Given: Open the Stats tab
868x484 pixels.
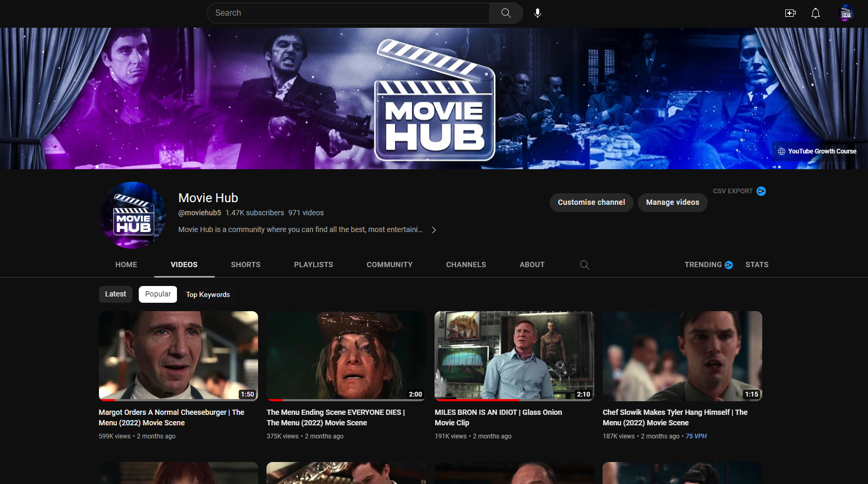Looking at the screenshot, I should coord(757,265).
